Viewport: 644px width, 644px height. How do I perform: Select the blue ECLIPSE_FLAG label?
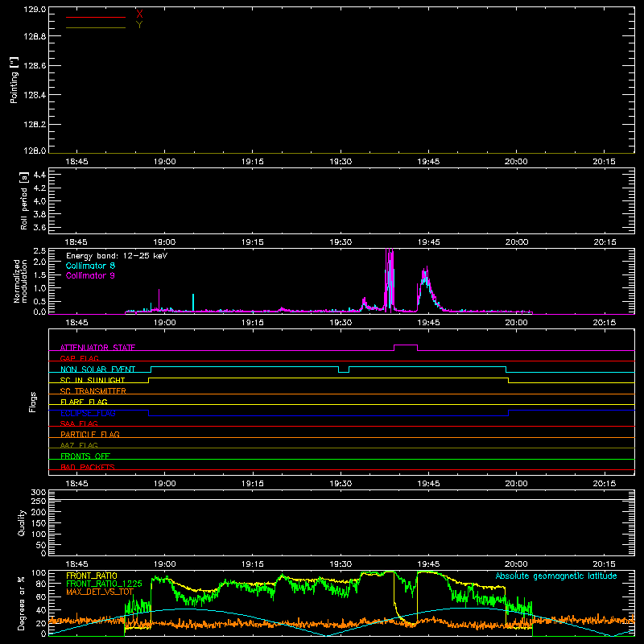pos(88,413)
